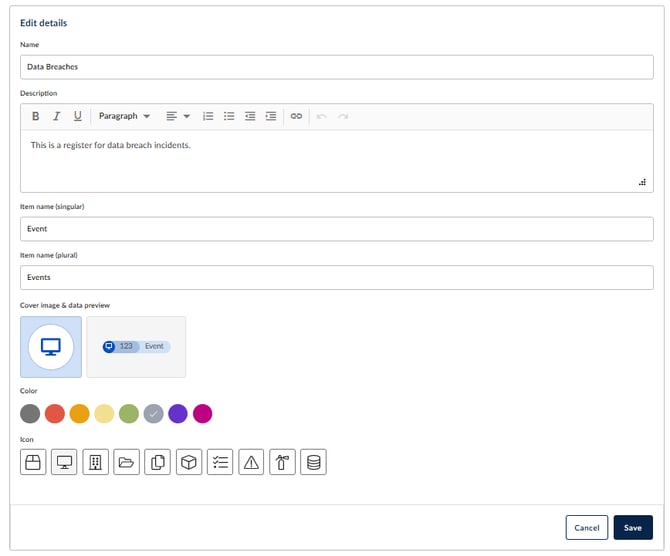This screenshot has width=670, height=556.
Task: Choose the office building icon
Action: pos(96,462)
